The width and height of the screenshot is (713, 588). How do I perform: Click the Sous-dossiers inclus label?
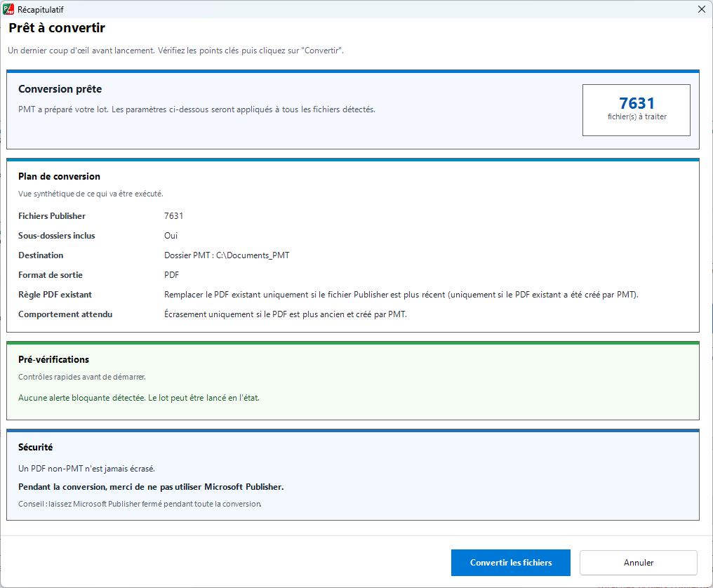click(56, 236)
